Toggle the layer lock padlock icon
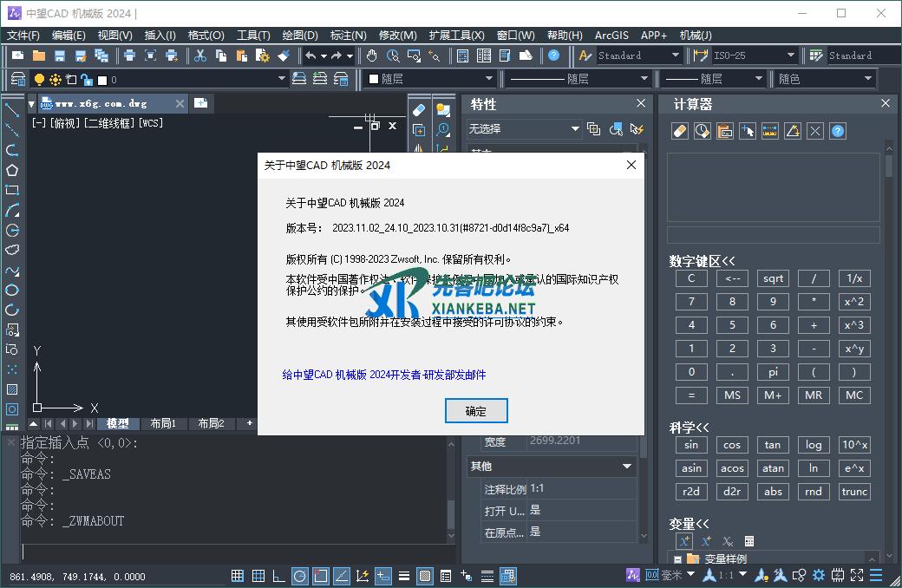 pyautogui.click(x=87, y=79)
